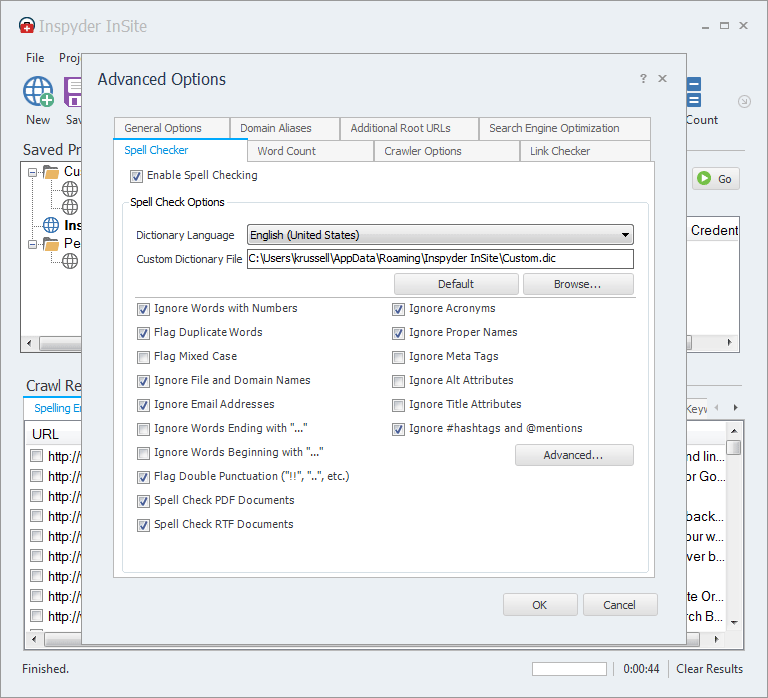Switch to Word Count tab
The width and height of the screenshot is (768, 698).
coord(310,151)
